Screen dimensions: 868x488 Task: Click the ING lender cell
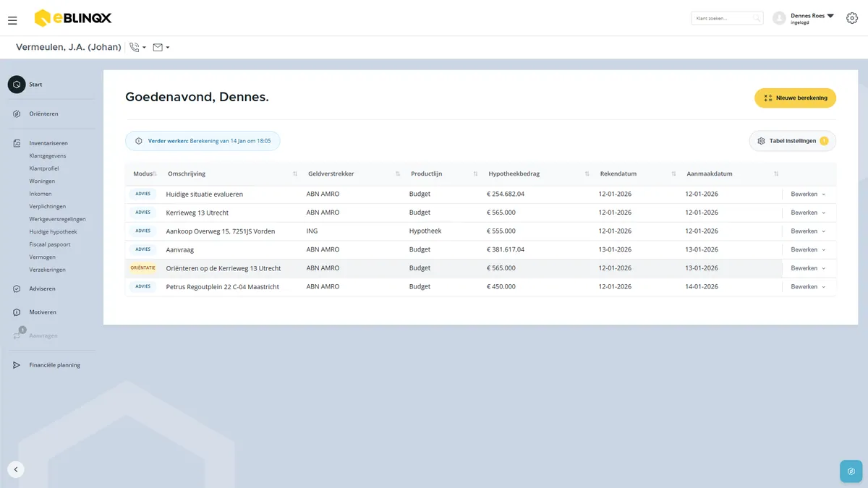(x=312, y=231)
